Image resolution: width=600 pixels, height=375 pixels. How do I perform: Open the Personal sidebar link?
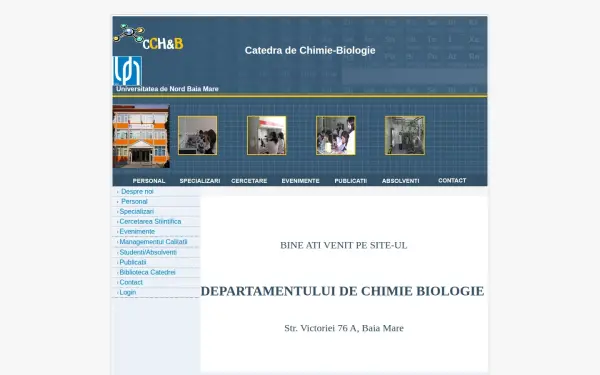coord(134,201)
